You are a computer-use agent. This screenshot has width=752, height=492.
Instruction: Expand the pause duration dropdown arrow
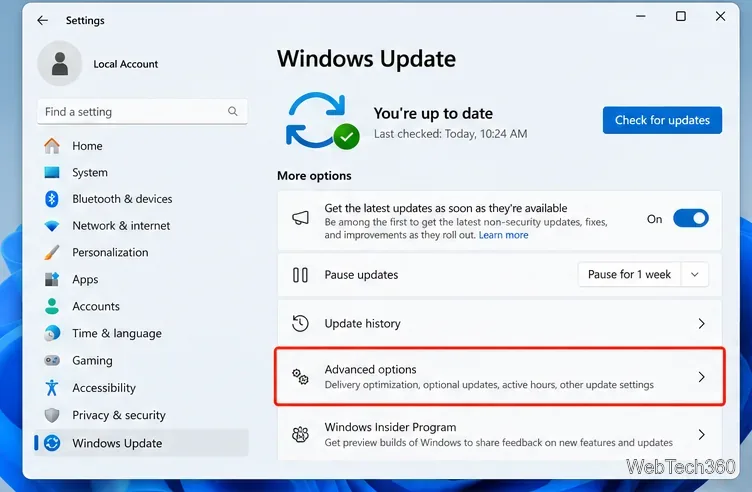[694, 275]
